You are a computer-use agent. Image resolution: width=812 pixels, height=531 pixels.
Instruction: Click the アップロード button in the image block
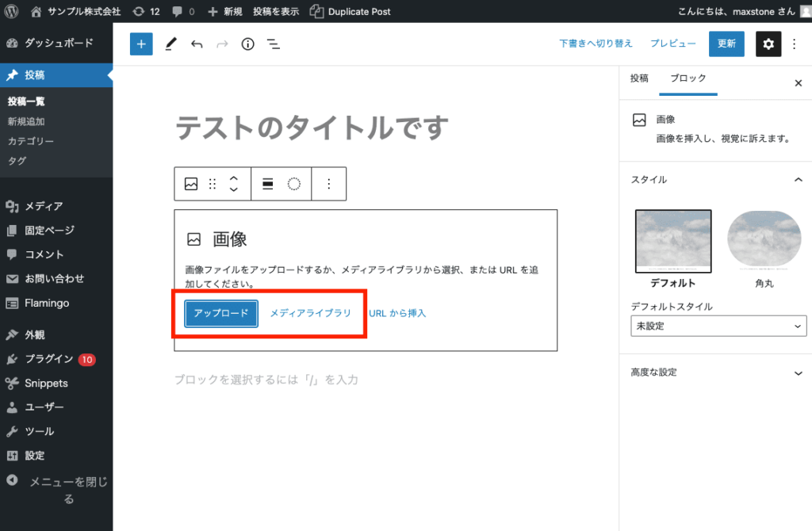[220, 313]
